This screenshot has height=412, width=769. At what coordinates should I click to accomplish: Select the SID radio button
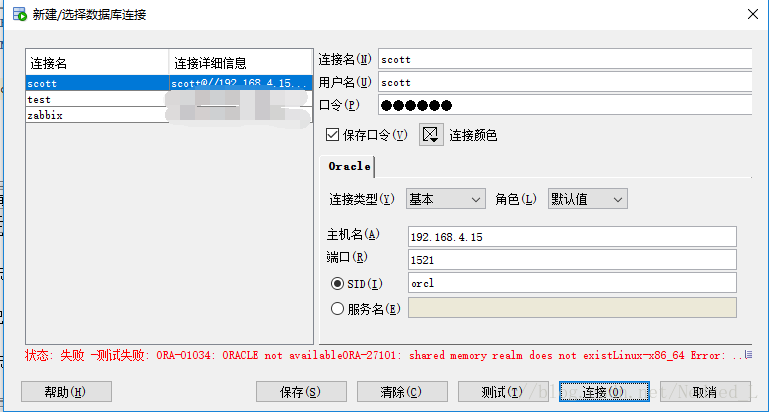coord(337,283)
